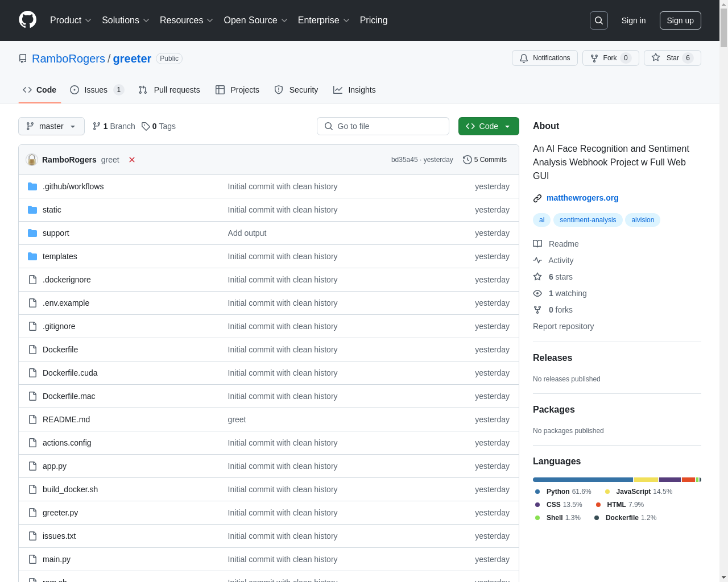Click the README.md file icon
Screen dimensions: 728x582
point(32,419)
